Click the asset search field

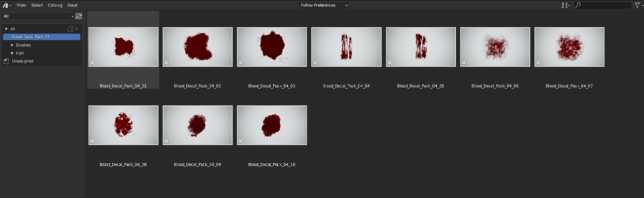tap(602, 5)
